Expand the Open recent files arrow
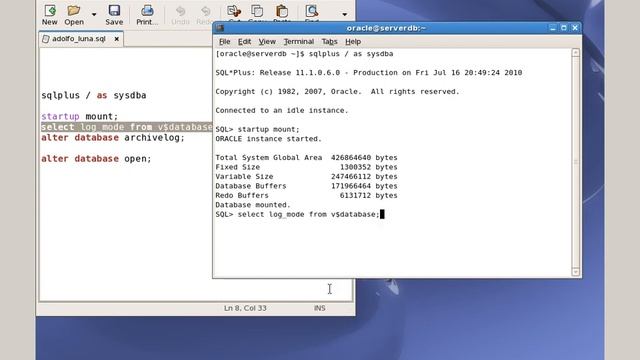640x360 pixels. coord(94,14)
